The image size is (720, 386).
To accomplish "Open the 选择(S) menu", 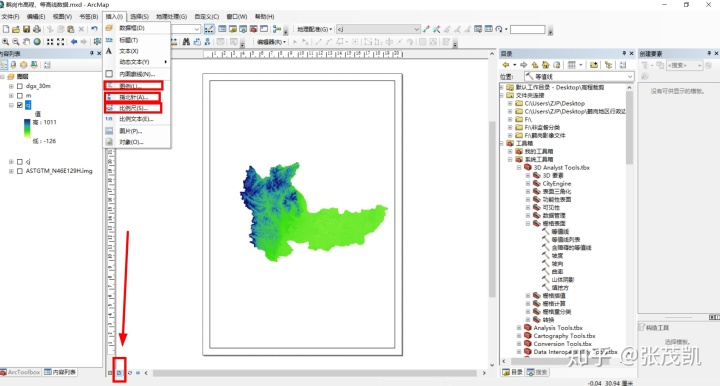I will pyautogui.click(x=139, y=17).
